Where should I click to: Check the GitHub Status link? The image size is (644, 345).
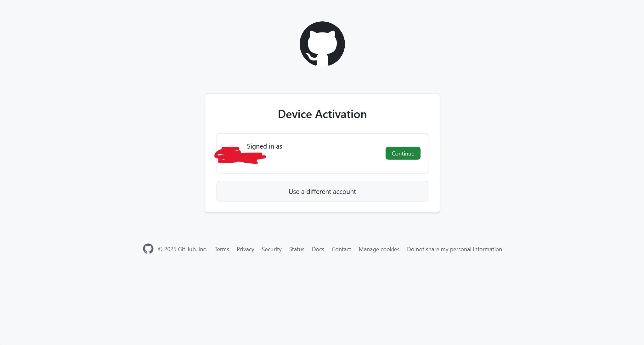[297, 249]
